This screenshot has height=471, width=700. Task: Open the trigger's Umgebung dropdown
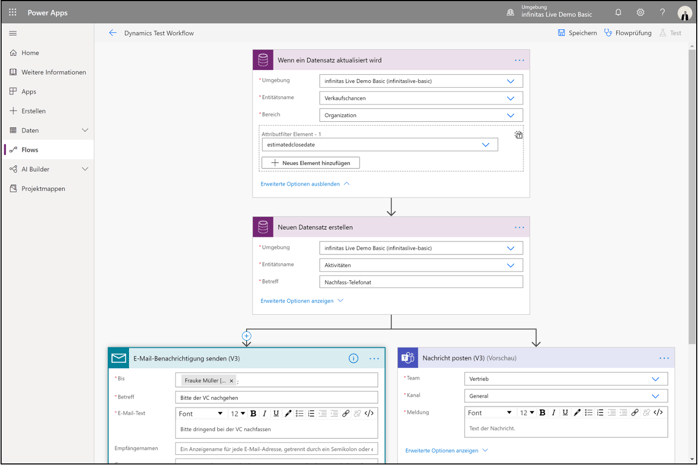click(x=421, y=81)
